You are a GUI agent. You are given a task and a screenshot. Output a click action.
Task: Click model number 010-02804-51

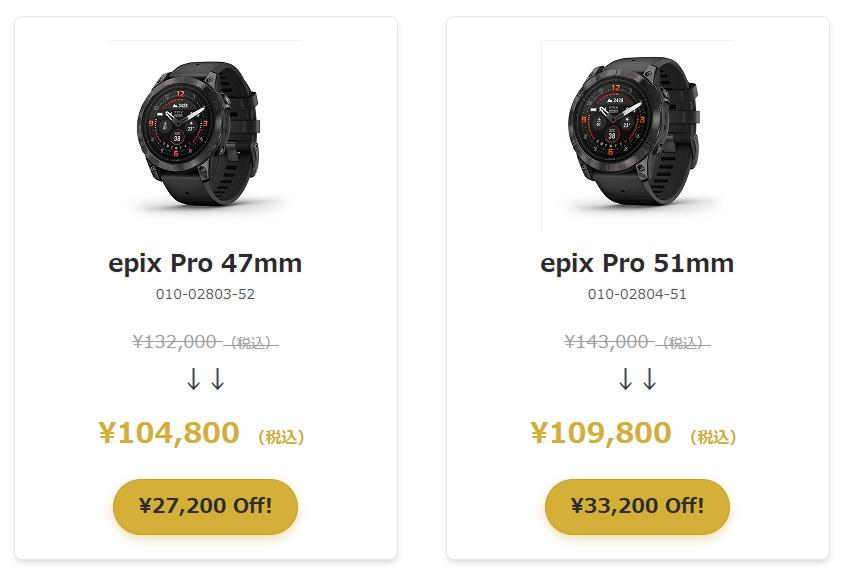(x=637, y=294)
